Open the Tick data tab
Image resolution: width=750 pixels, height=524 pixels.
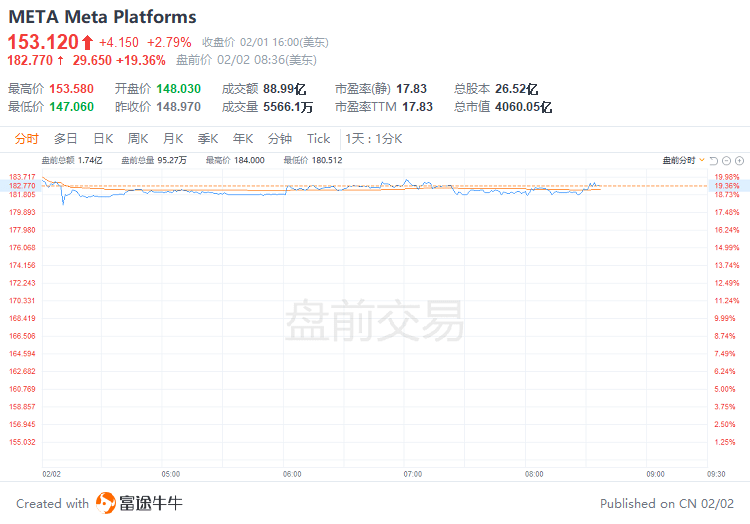point(318,139)
